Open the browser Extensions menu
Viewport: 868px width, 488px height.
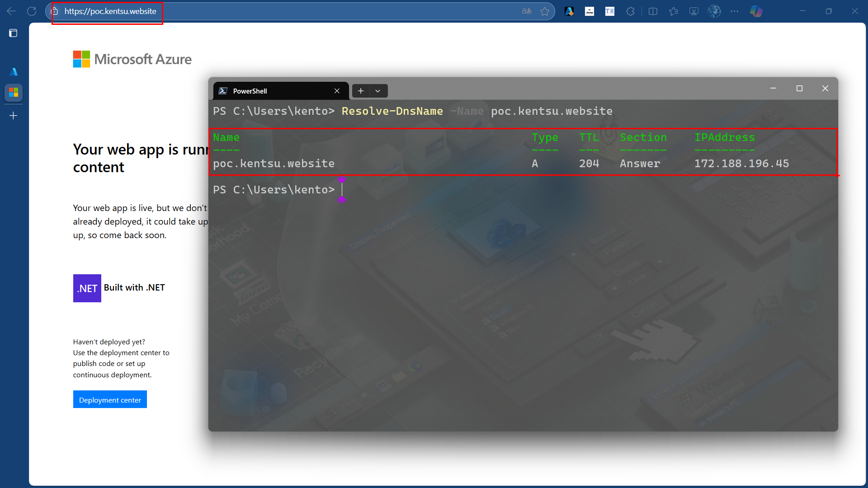pos(631,11)
